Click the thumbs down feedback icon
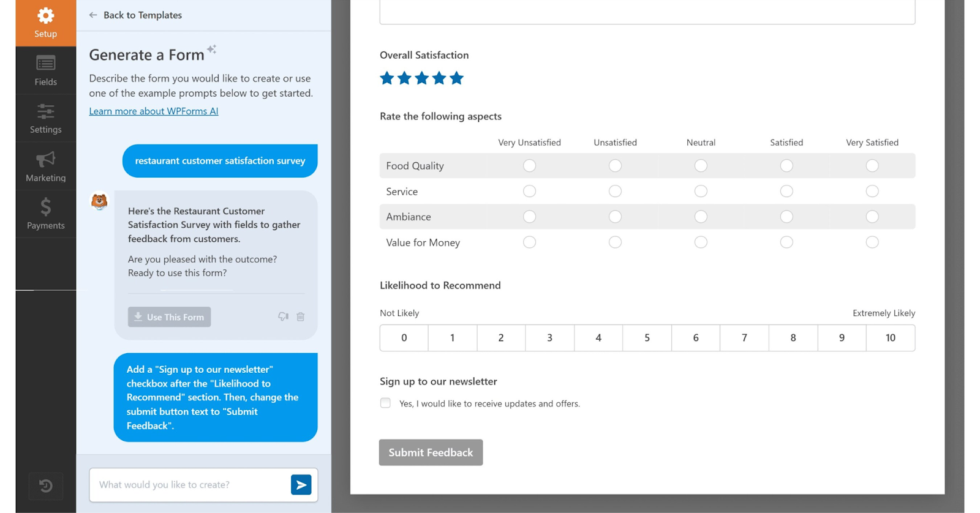 click(x=283, y=316)
